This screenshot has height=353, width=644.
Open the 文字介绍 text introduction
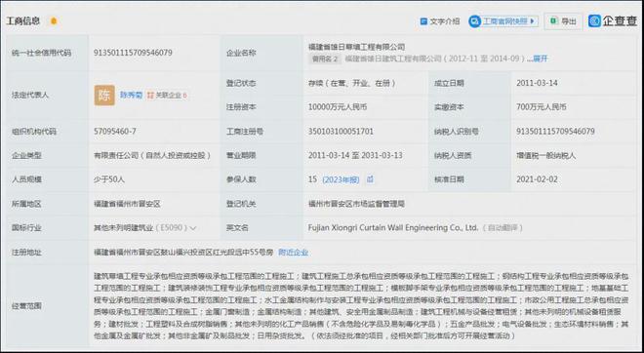pyautogui.click(x=440, y=21)
